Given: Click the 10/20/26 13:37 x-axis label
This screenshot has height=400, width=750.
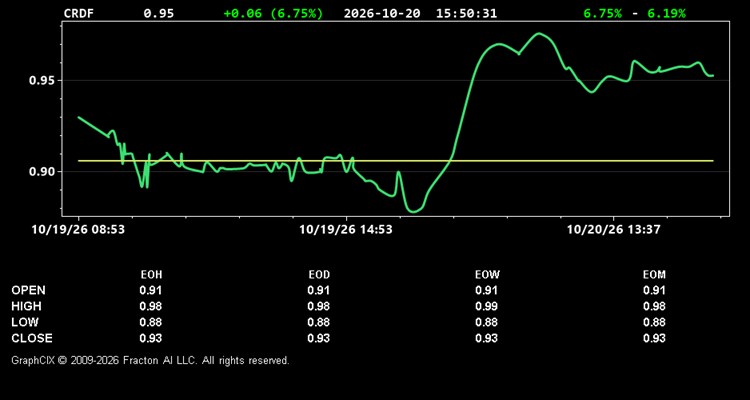Looking at the screenshot, I should click(614, 230).
